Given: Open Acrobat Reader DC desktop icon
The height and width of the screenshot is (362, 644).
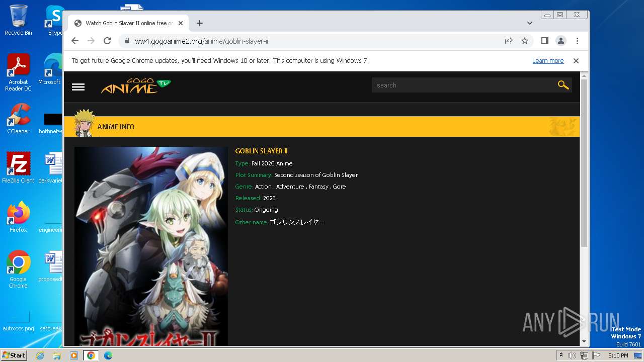Looking at the screenshot, I should pos(18,72).
